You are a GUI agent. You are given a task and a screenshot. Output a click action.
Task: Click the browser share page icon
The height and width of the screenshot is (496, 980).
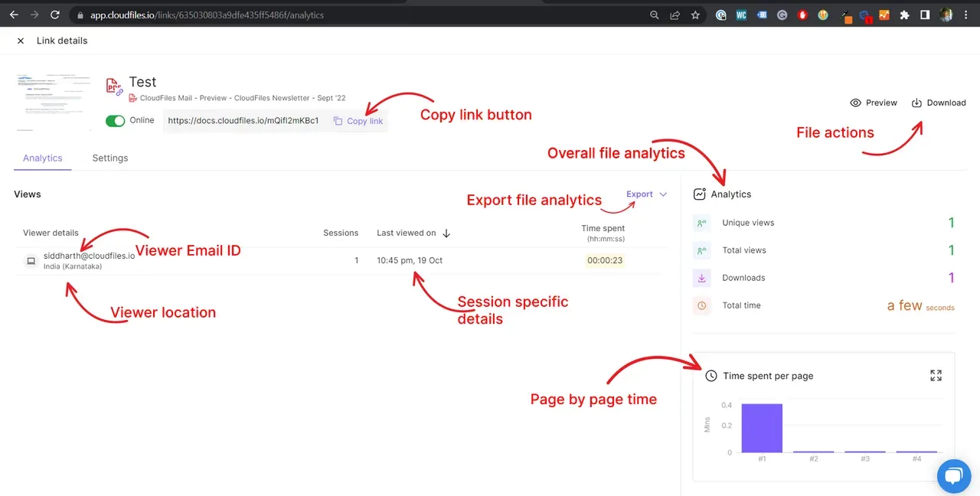click(675, 15)
